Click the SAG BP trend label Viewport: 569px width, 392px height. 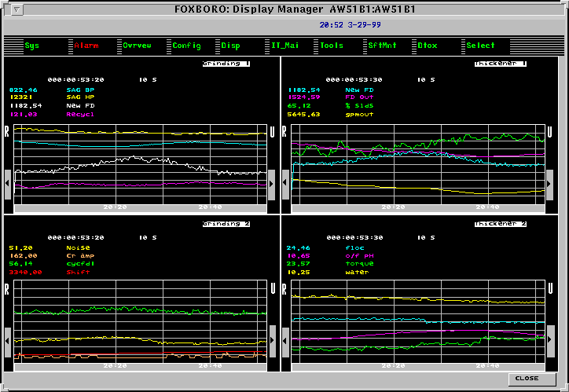click(x=80, y=90)
